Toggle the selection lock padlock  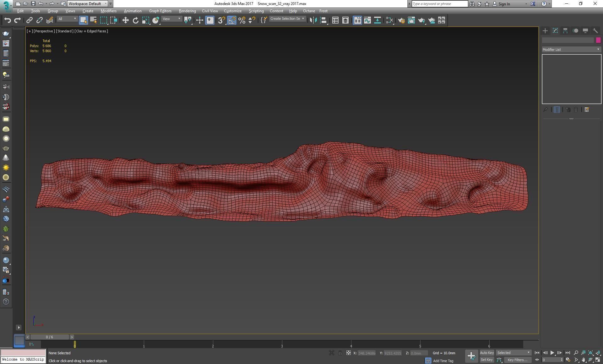pyautogui.click(x=340, y=353)
